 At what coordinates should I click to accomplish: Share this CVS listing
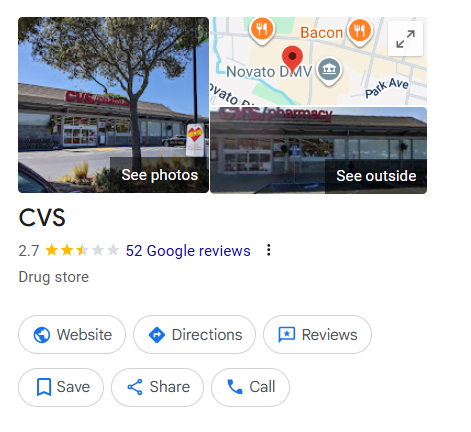click(157, 387)
